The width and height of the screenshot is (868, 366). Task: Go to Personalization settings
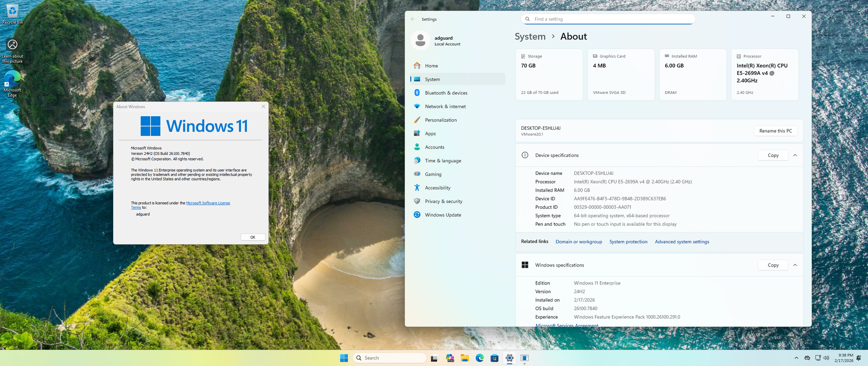[x=441, y=120]
